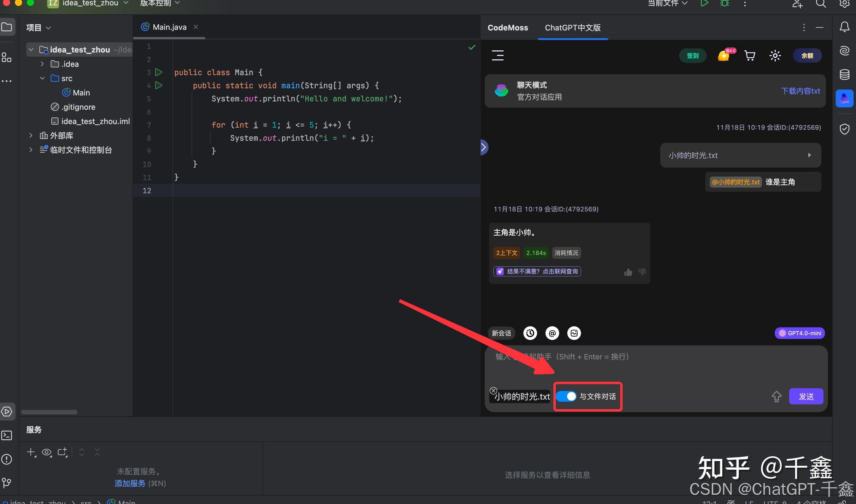Give thumbs down to the AI response

point(642,272)
